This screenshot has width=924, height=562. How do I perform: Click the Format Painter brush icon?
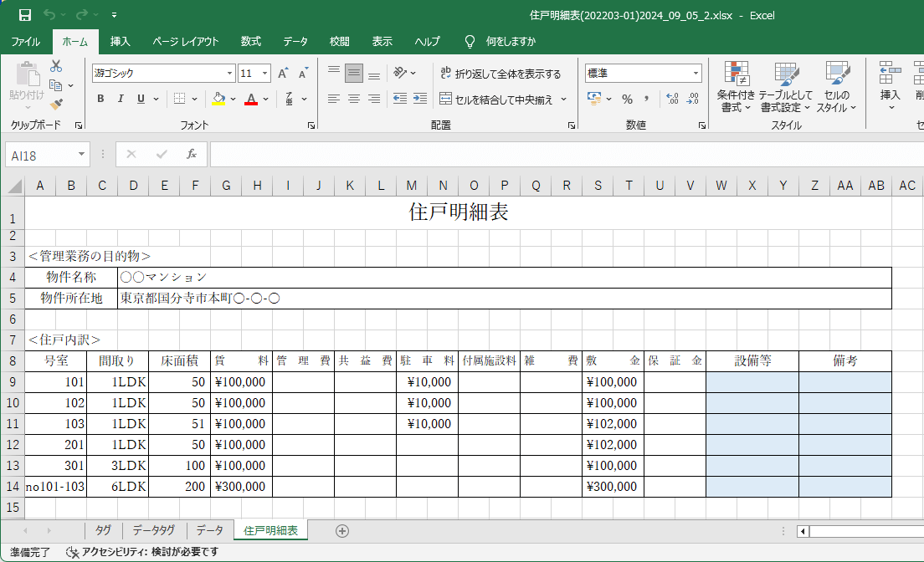pos(56,105)
